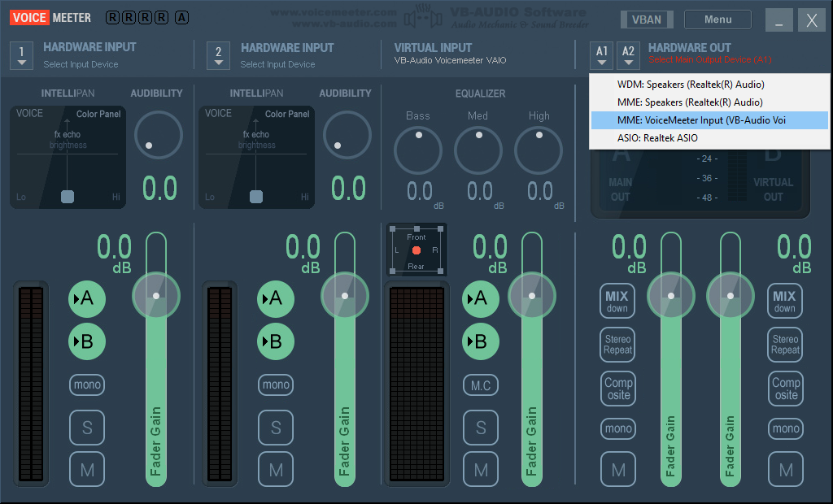Toggle bus A routing on hardware input 2
Screen dimensions: 833x504
coord(276,299)
